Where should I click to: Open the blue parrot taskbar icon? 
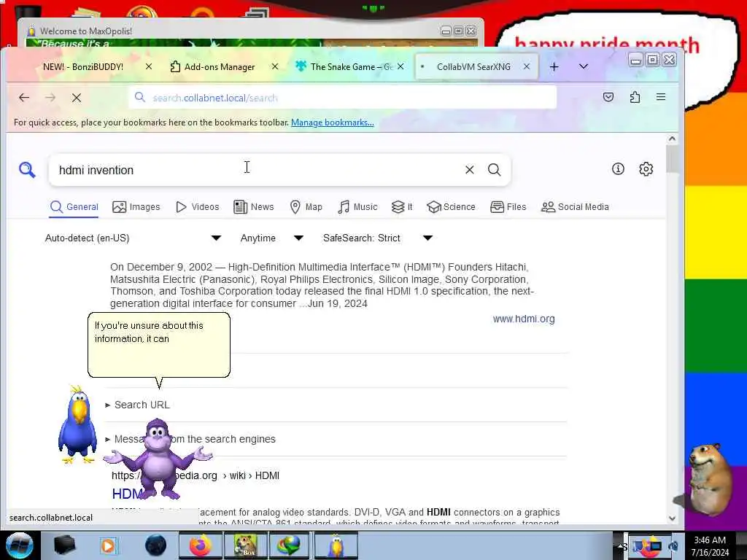point(336,545)
